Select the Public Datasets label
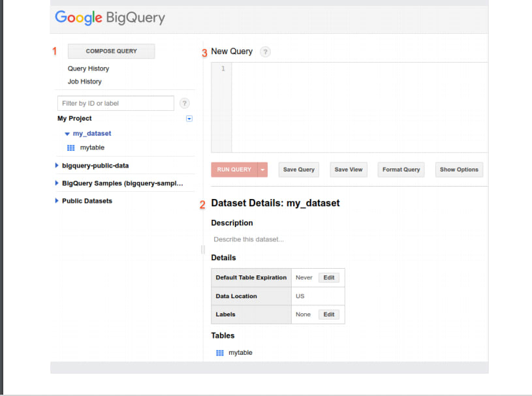Screen dimensions: 532x396 click(x=87, y=201)
